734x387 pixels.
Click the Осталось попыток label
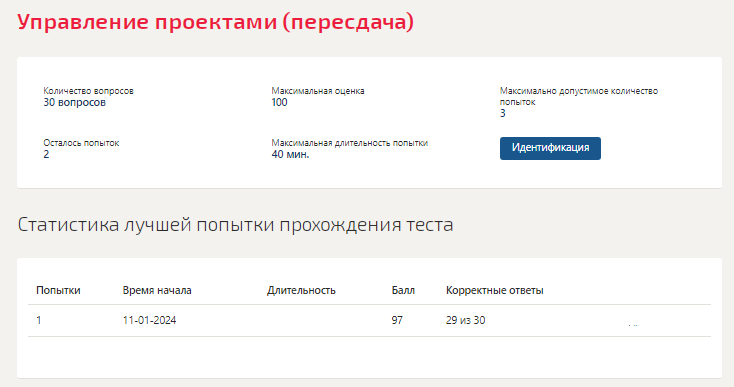pyautogui.click(x=81, y=143)
